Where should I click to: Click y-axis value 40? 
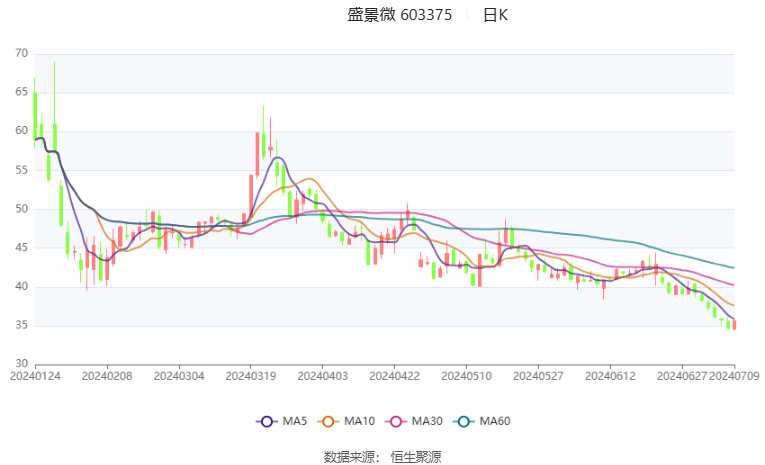(x=21, y=286)
